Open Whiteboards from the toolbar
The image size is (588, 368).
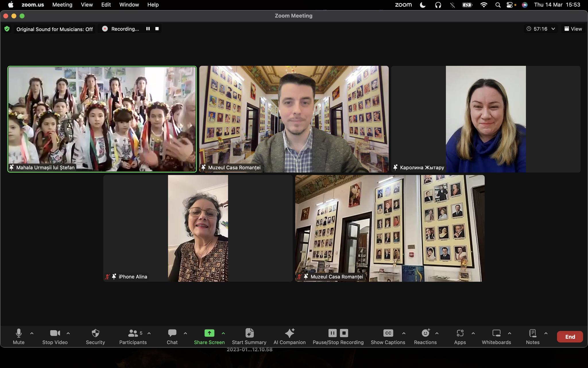coord(496,333)
